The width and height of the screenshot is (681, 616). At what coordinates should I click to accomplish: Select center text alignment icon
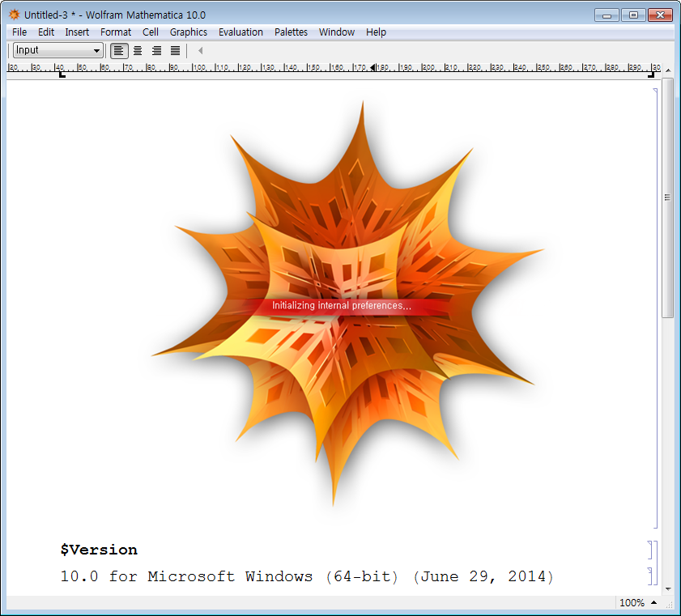click(138, 51)
